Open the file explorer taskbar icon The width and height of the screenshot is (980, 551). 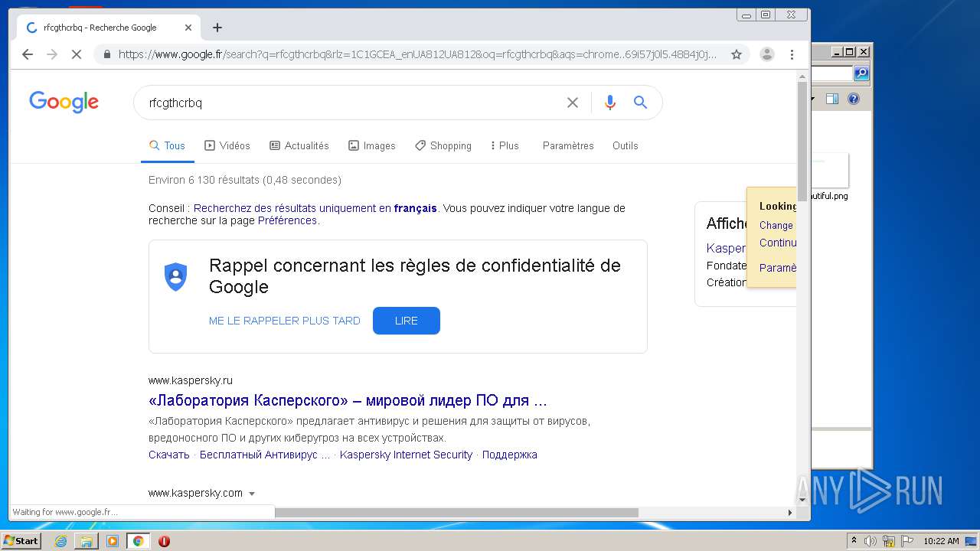click(87, 541)
